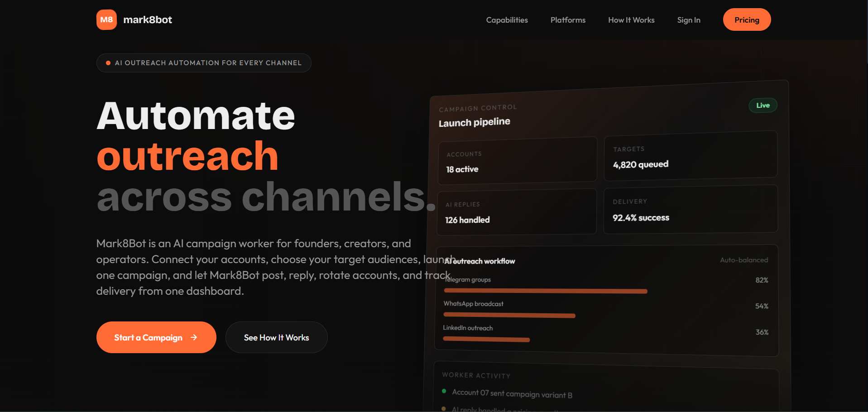Go to How It Works in navbar
868x412 pixels.
coord(631,20)
